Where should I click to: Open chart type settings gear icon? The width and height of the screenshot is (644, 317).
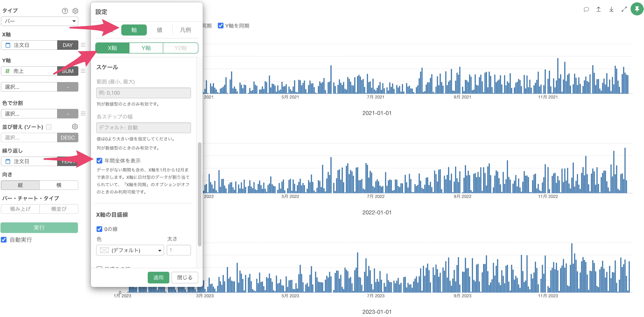click(x=75, y=11)
